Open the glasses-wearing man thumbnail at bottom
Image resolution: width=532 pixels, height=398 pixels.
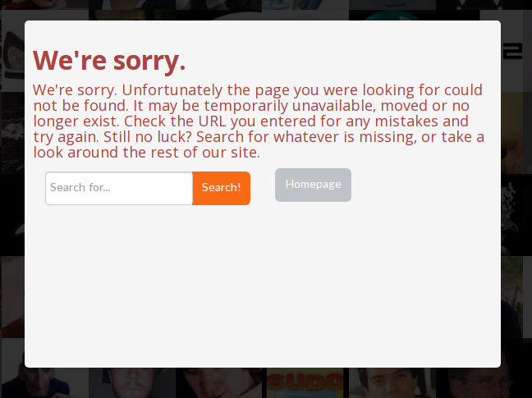click(484, 382)
